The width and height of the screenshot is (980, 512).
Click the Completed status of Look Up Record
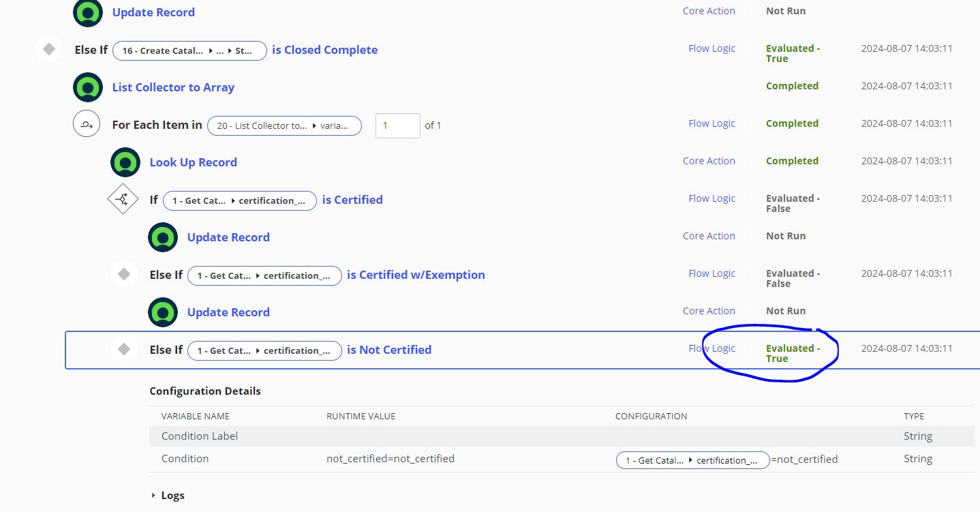(x=792, y=161)
